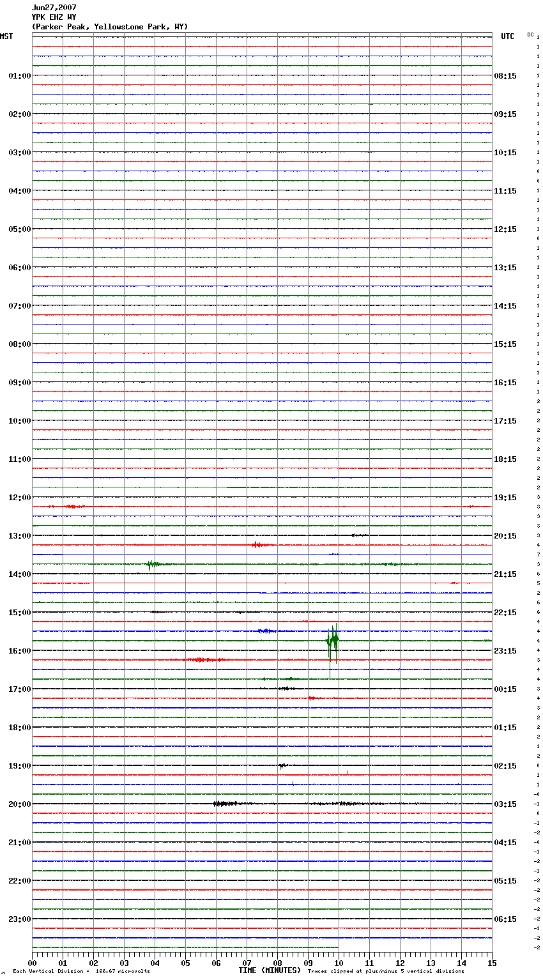Click the "MST" column header
Image resolution: width=543 pixels, height=980 pixels.
click(6, 36)
